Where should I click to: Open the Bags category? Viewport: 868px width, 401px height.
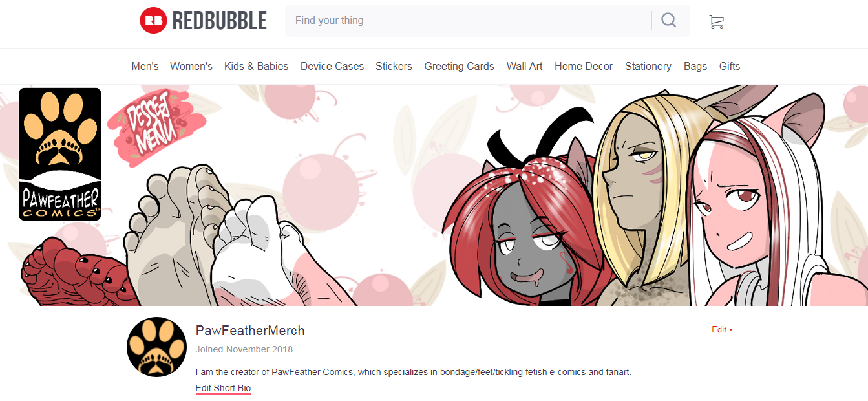coord(695,66)
